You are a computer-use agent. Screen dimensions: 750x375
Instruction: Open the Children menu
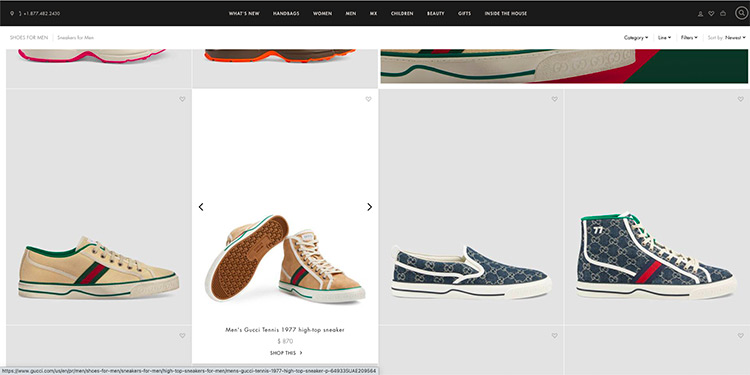click(402, 13)
